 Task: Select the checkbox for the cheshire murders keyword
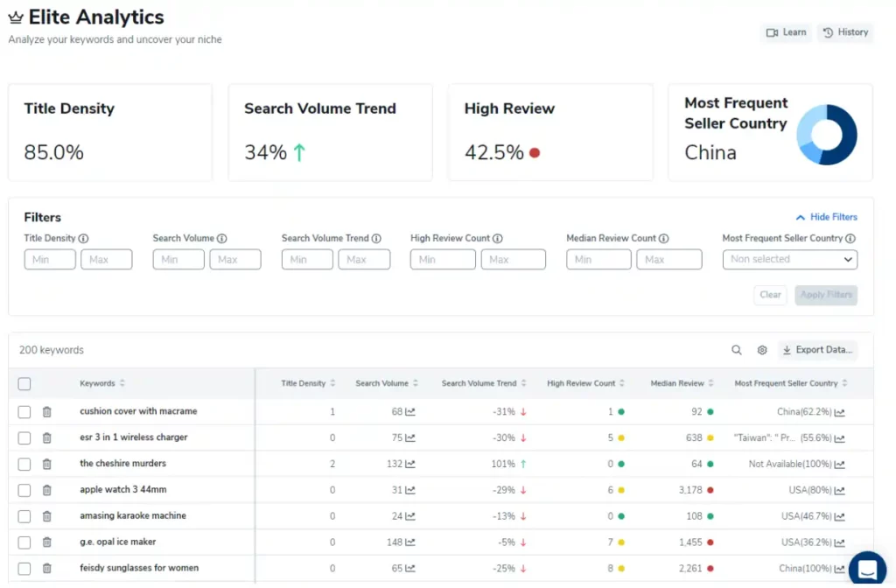[24, 464]
